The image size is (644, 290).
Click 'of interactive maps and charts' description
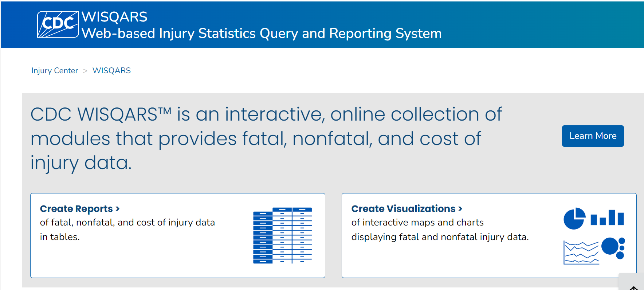coord(440,230)
